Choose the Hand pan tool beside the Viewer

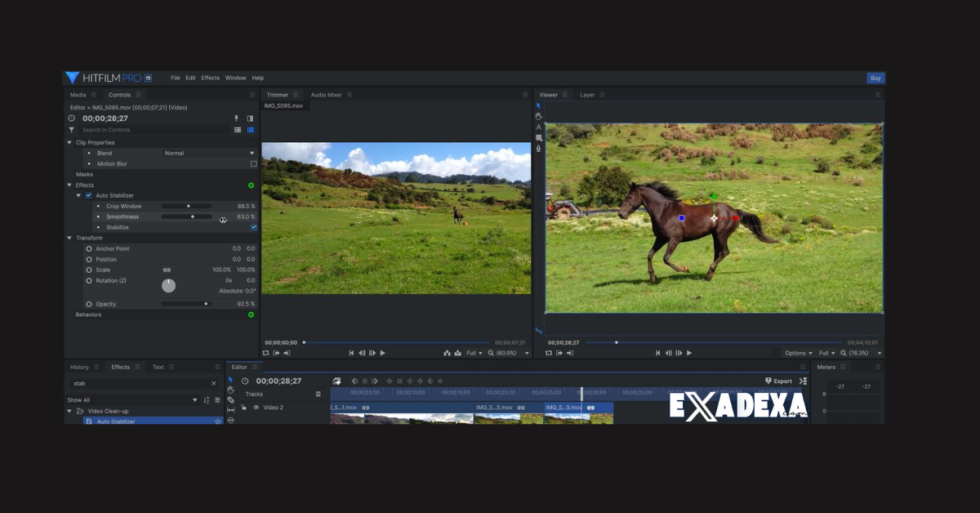[537, 116]
